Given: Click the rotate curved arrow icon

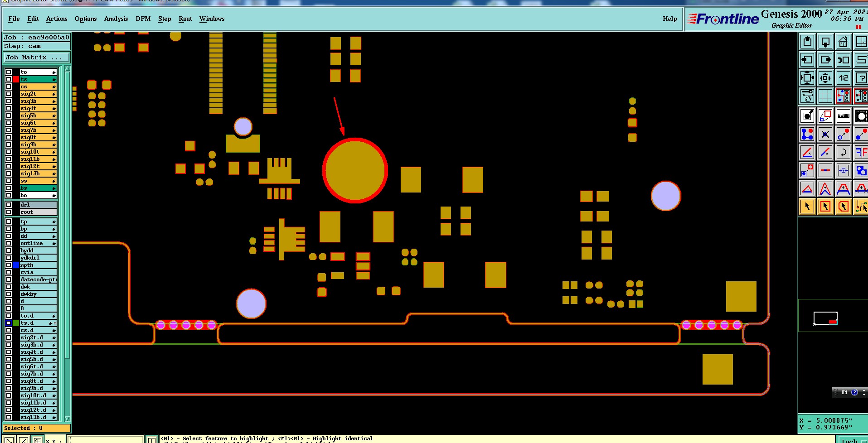Looking at the screenshot, I should 844,152.
